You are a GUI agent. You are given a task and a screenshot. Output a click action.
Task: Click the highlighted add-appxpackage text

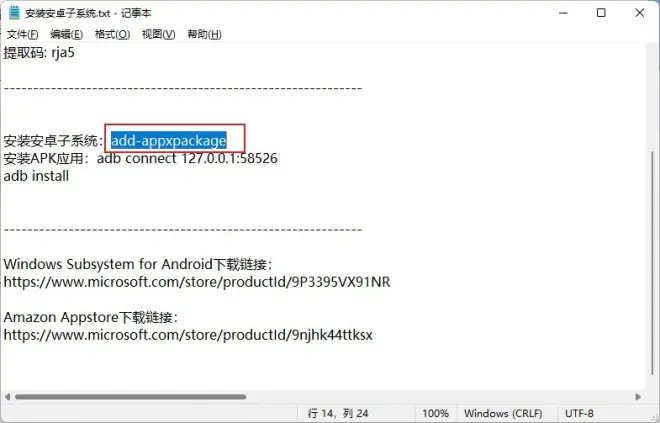168,140
